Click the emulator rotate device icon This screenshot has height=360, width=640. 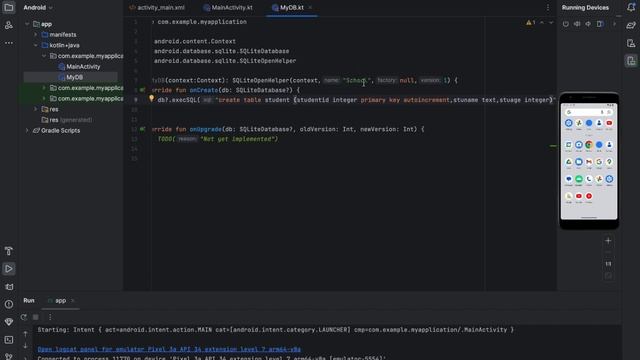[600, 24]
